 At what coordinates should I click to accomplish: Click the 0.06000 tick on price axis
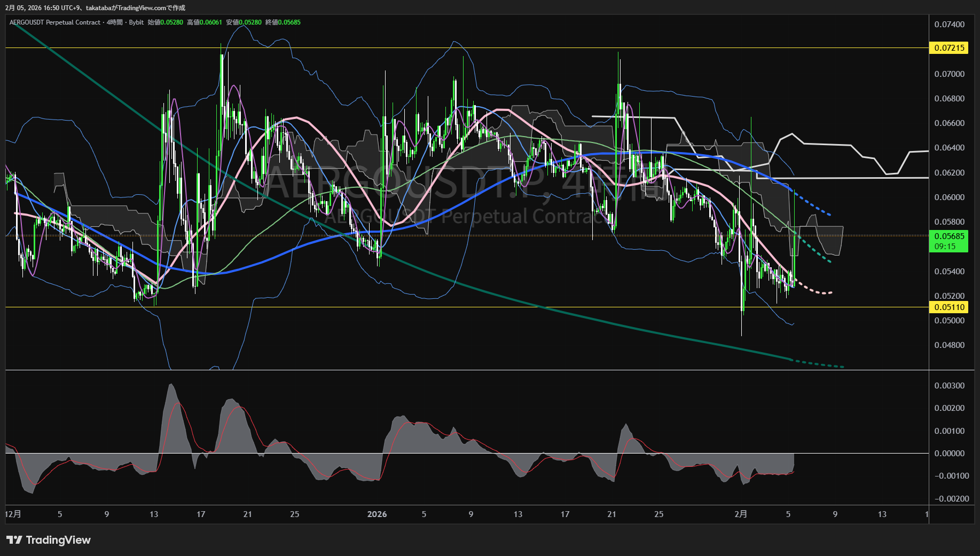949,197
